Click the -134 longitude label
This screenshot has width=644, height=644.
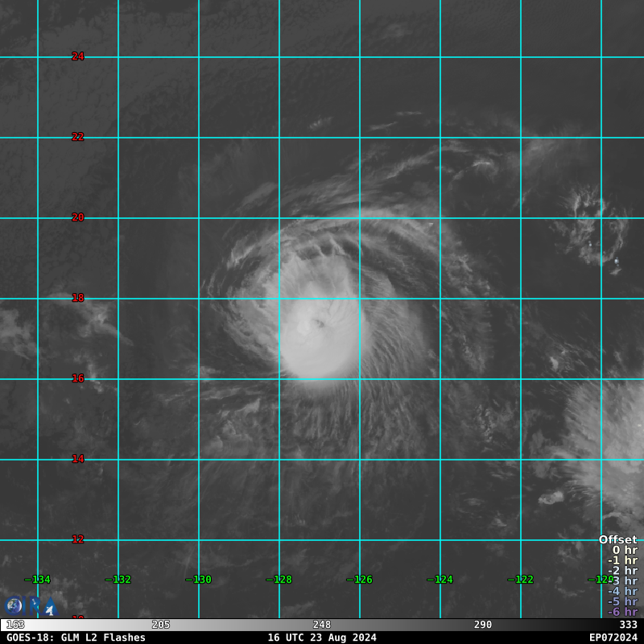[x=37, y=580]
